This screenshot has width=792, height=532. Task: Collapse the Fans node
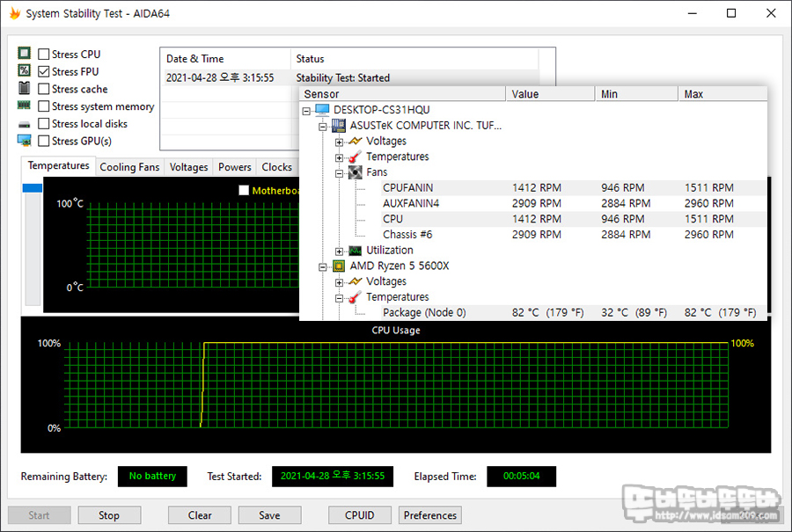340,173
